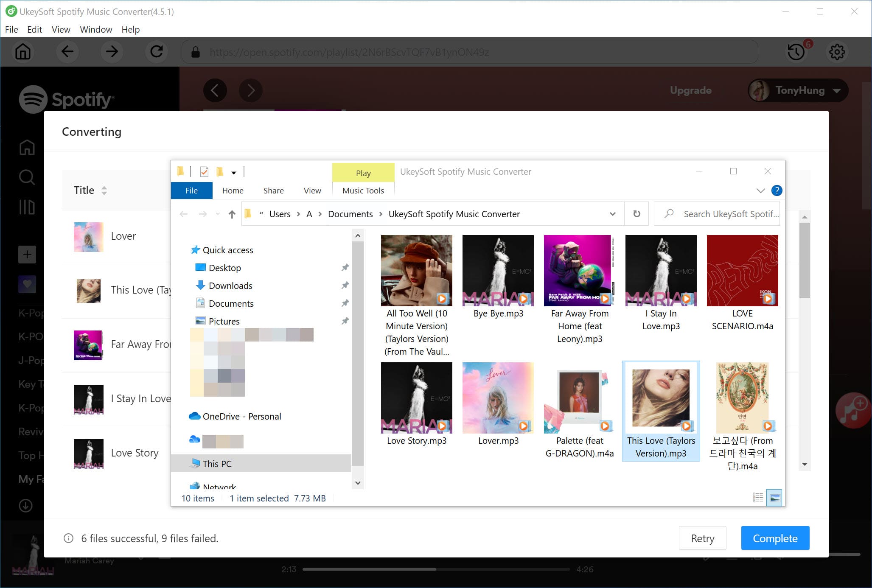Click the add to collection icon in sidebar
872x588 pixels.
(27, 255)
